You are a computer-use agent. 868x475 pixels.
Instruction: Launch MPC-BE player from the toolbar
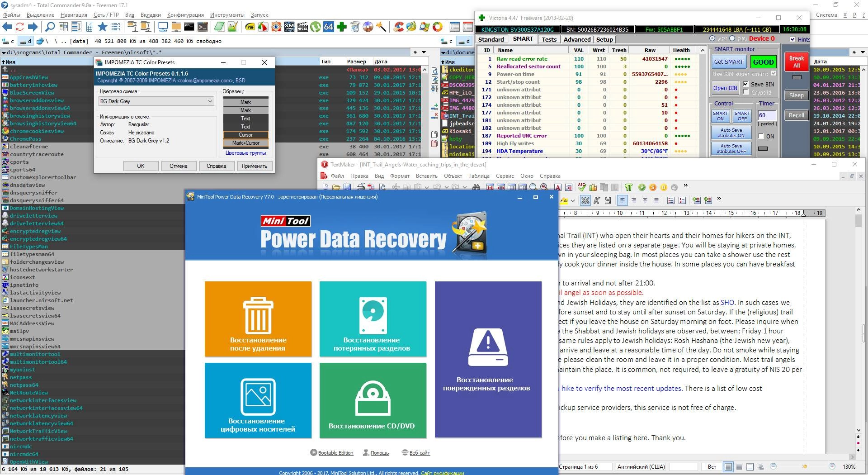tap(302, 27)
